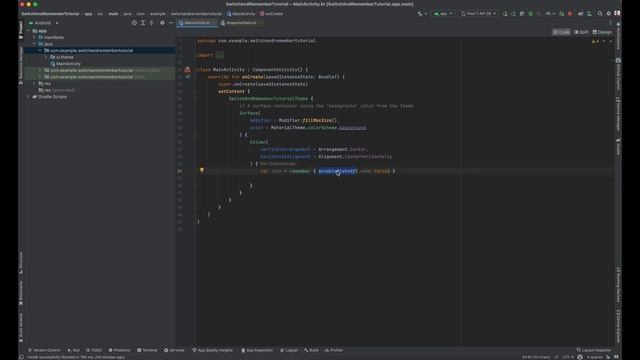
Task: Open Layout Inspector tool window
Action: [594, 350]
